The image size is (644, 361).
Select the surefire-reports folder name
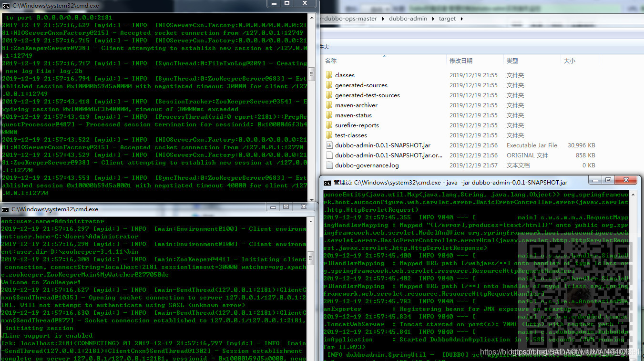(357, 125)
